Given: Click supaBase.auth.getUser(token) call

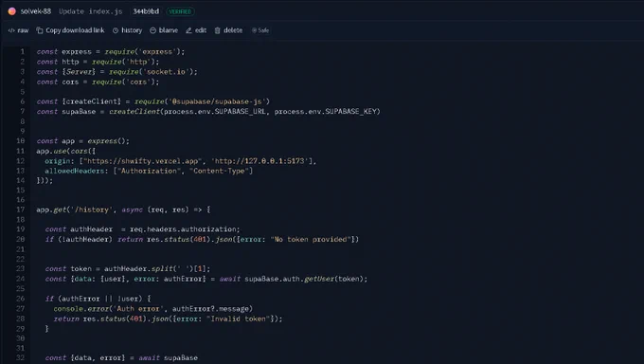Looking at the screenshot, I should (306, 279).
